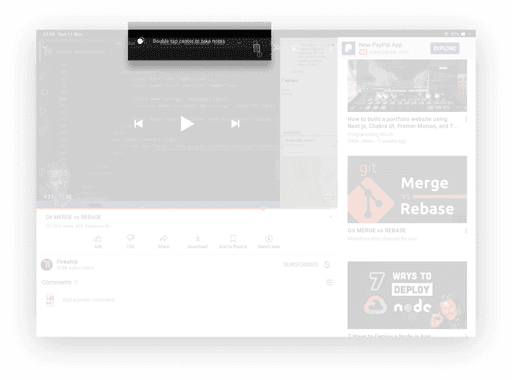Screen dimensions: 512x380
Task: Open options for the portfolio website video
Action: click(466, 119)
